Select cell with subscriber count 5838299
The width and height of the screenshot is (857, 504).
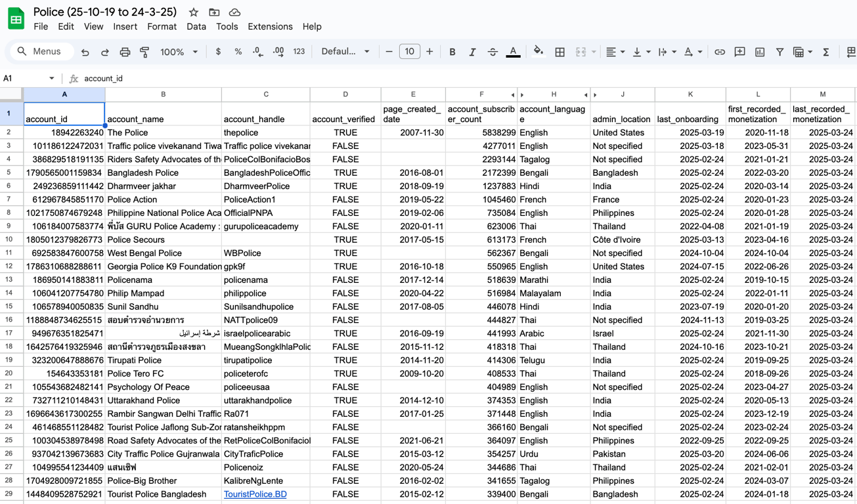point(481,133)
